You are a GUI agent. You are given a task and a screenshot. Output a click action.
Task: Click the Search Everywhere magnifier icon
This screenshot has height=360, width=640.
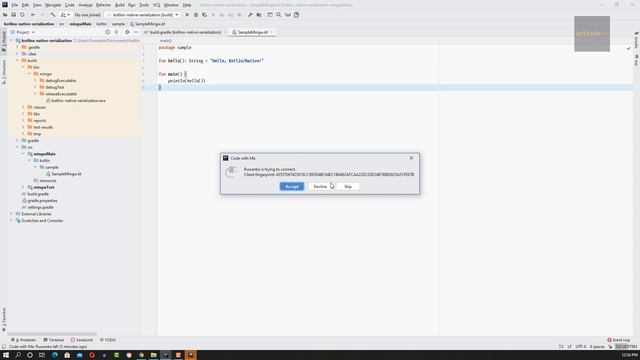point(278,15)
